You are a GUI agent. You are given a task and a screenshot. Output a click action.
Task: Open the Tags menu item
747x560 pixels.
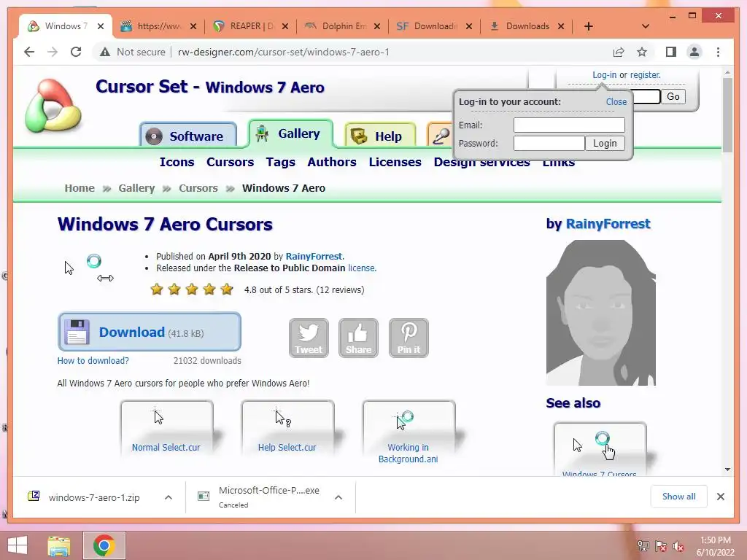tap(281, 162)
